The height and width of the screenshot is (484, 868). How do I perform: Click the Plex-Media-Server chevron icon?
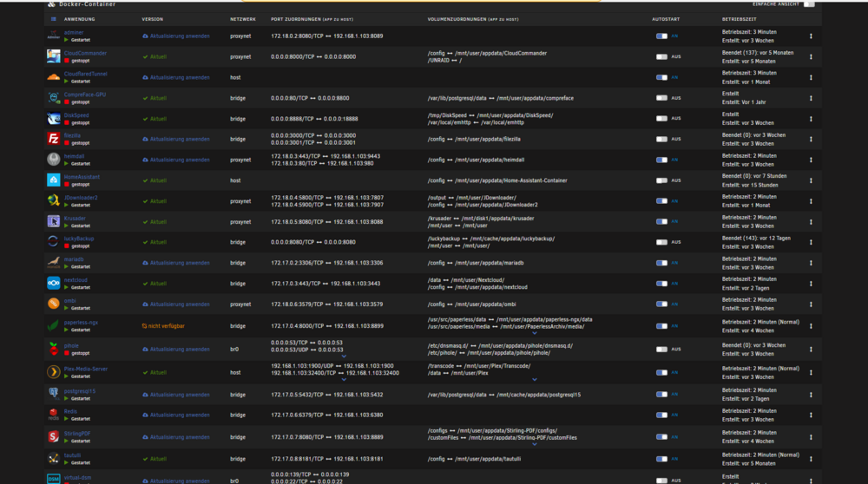(x=53, y=372)
